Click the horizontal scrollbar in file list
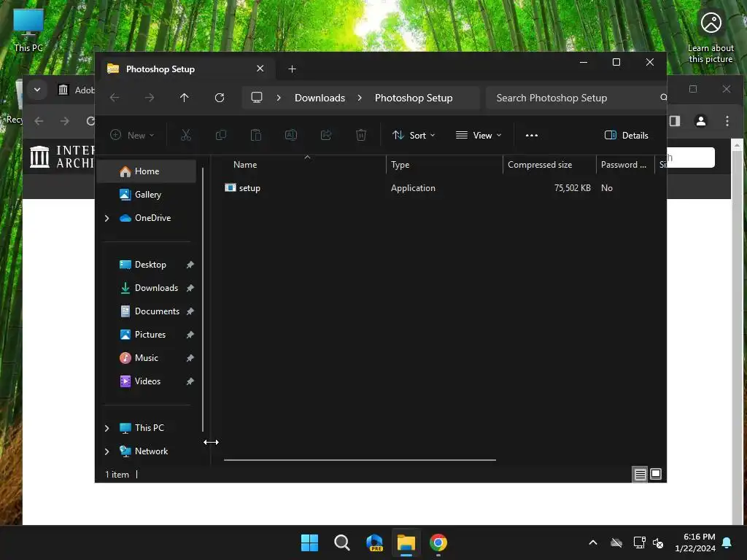The height and width of the screenshot is (560, 747). (360, 460)
